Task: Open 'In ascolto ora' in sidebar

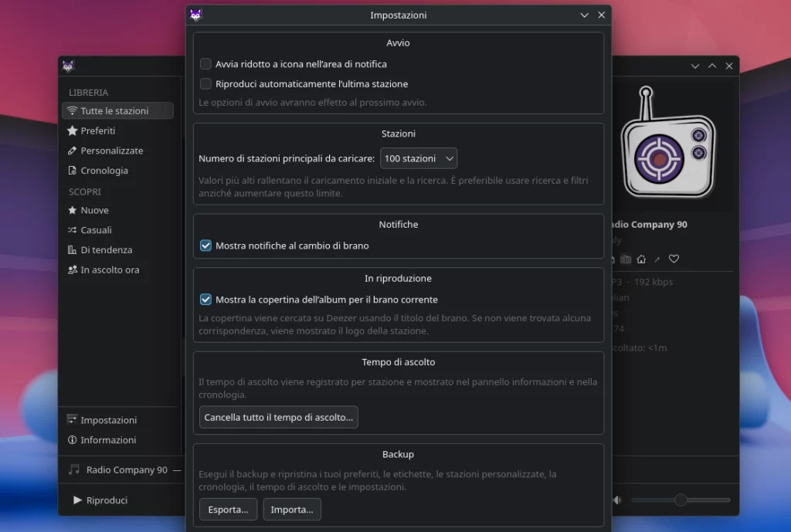Action: click(x=117, y=269)
